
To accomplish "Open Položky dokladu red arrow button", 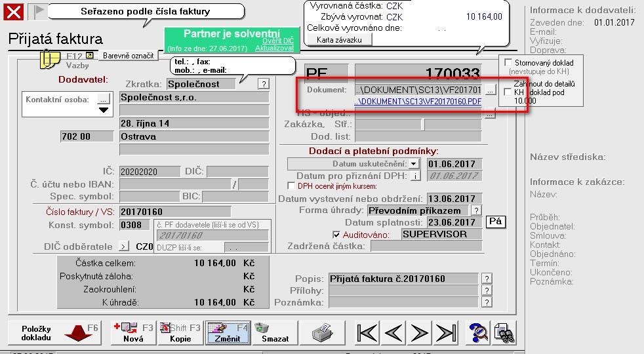I will (54, 332).
